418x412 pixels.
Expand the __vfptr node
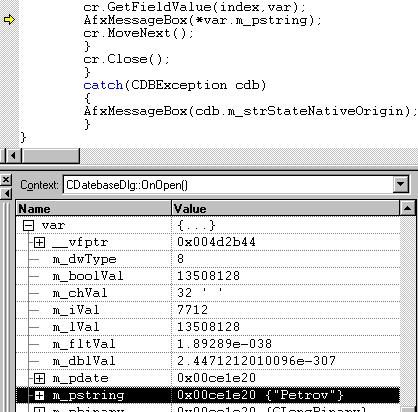tap(39, 242)
